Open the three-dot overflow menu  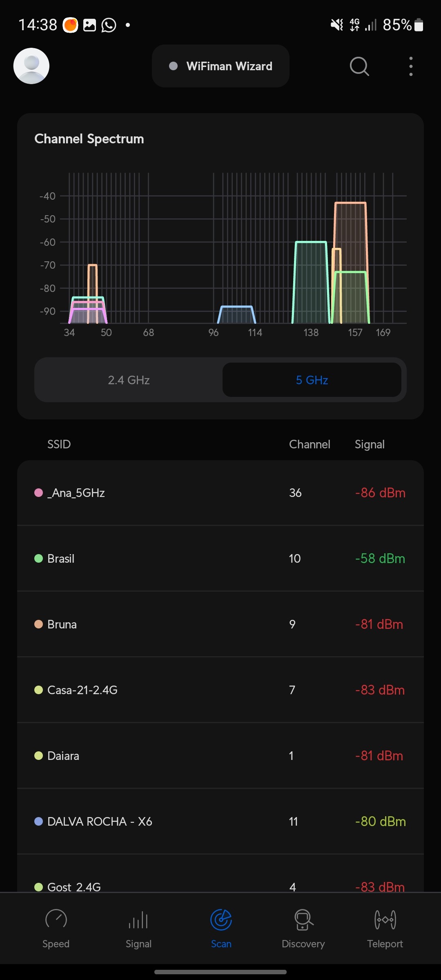point(411,66)
